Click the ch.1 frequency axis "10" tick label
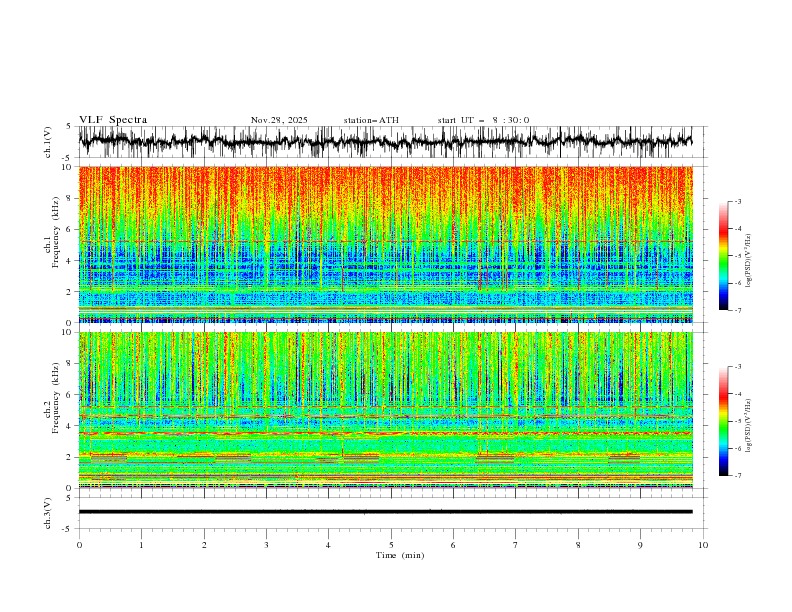This screenshot has width=792, height=612. (68, 167)
